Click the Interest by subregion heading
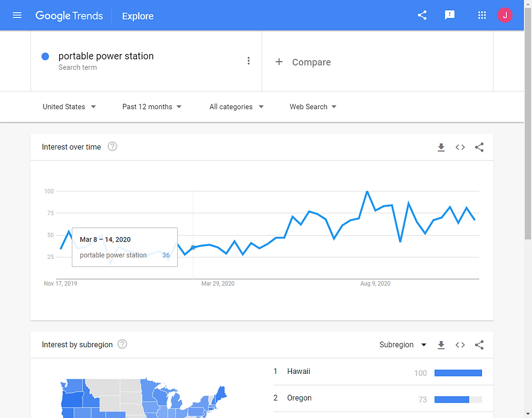Image resolution: width=532 pixels, height=418 pixels. [x=77, y=345]
